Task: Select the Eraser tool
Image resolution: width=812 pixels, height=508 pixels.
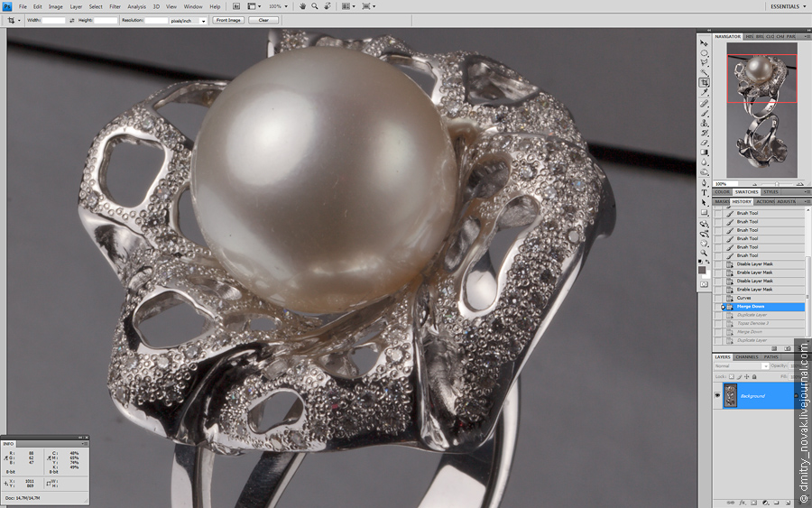Action: tap(704, 143)
